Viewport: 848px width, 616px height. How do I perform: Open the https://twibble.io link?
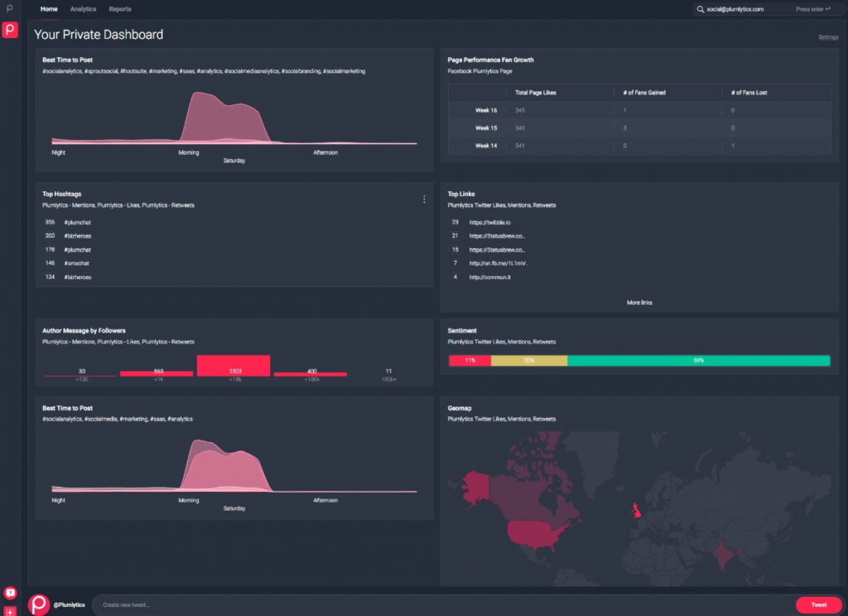click(489, 222)
